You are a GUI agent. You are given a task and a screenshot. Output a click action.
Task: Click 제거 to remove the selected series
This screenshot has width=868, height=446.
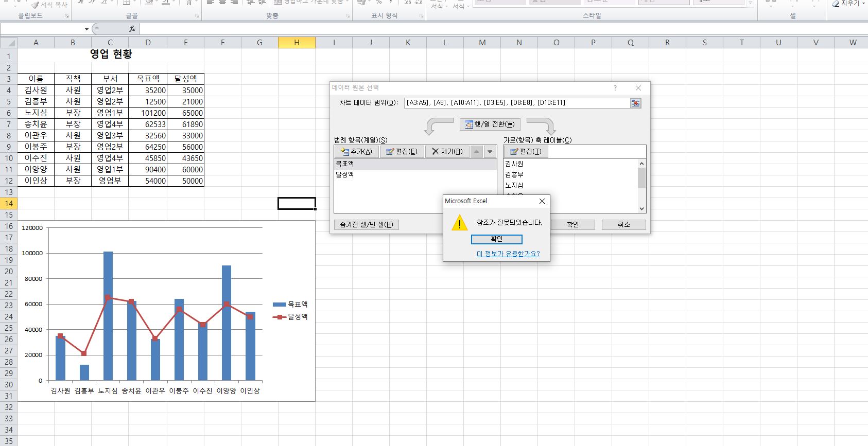[447, 152]
